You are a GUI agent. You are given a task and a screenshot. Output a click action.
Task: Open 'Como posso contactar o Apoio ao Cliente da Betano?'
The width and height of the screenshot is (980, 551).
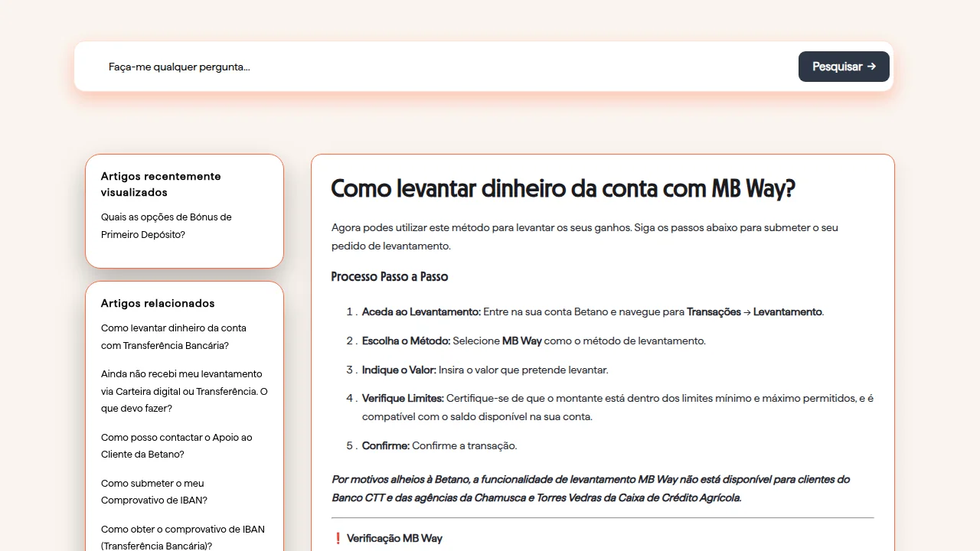pyautogui.click(x=176, y=445)
